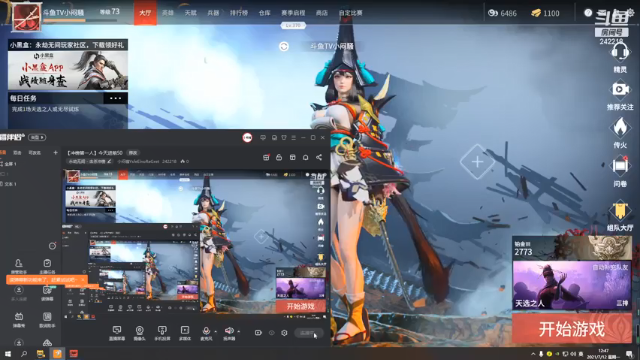Open the 精灵 headset assistant icon
Viewport: 640px width, 360px height.
(620, 53)
